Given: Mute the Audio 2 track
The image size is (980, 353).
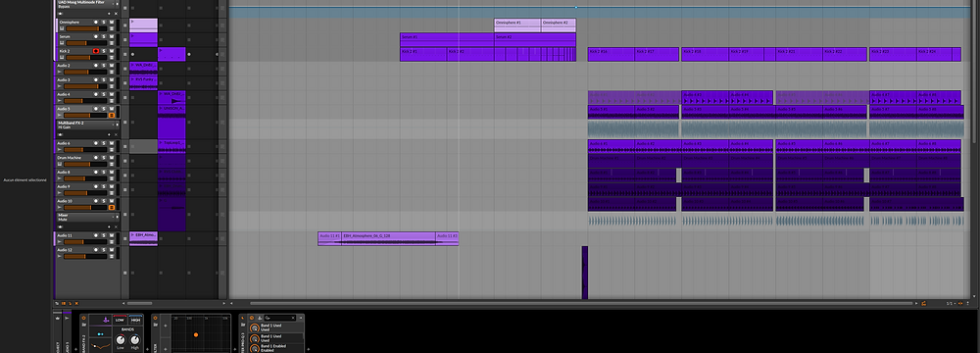Looking at the screenshot, I should pyautogui.click(x=112, y=65).
